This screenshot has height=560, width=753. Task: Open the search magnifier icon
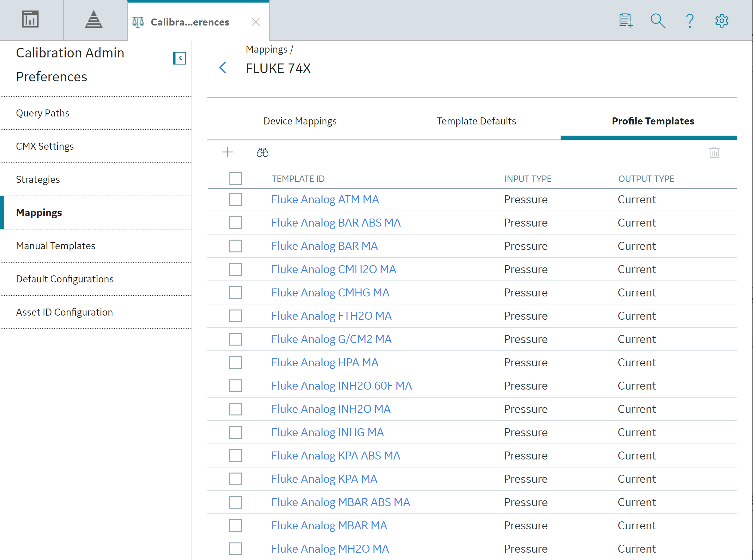click(658, 21)
